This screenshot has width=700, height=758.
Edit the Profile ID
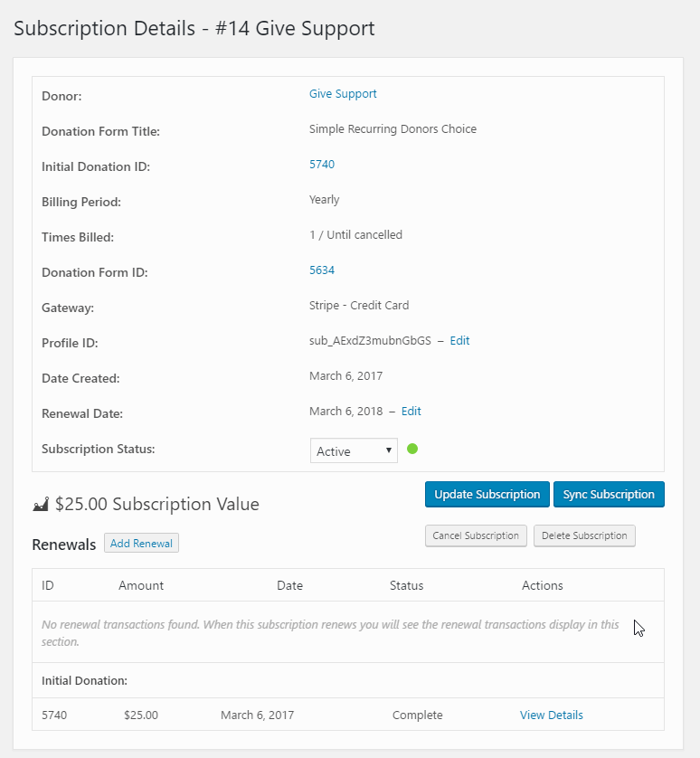pos(459,341)
